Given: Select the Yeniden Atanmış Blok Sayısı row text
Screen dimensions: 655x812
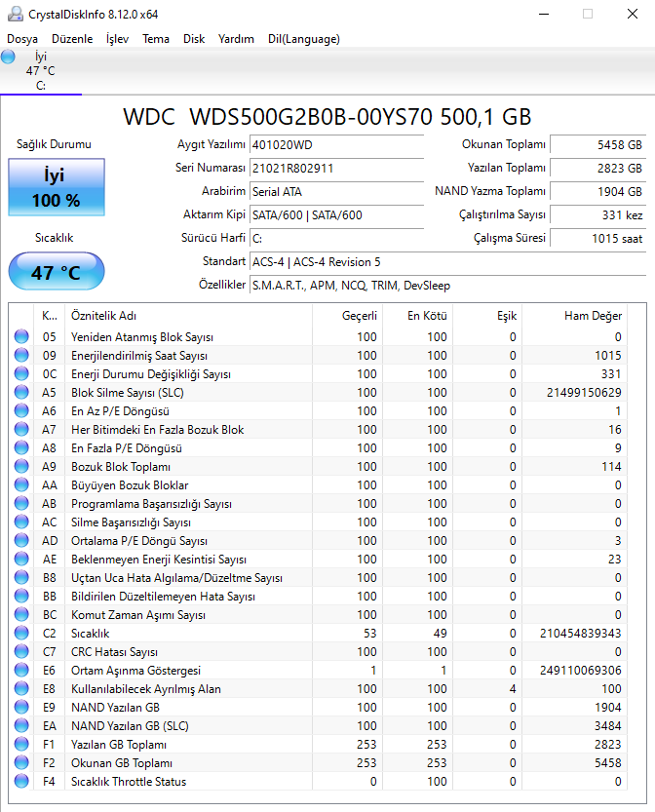Looking at the screenshot, I should 142,337.
